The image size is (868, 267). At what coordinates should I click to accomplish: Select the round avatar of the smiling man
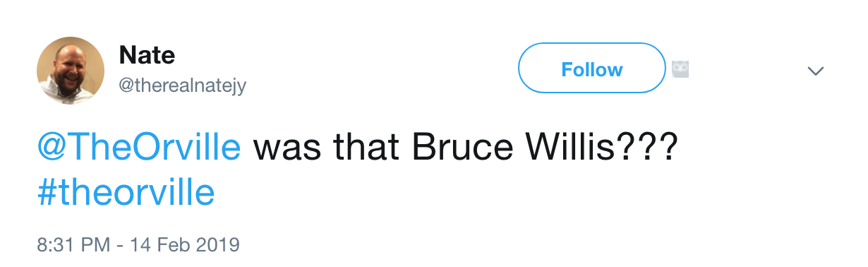click(x=71, y=71)
